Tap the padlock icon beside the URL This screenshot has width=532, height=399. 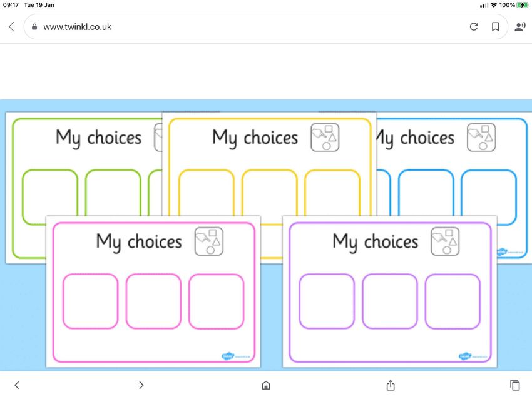[34, 26]
